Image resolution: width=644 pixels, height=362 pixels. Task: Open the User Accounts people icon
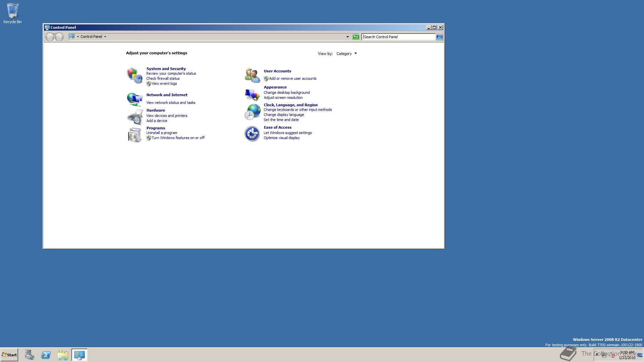(x=252, y=75)
